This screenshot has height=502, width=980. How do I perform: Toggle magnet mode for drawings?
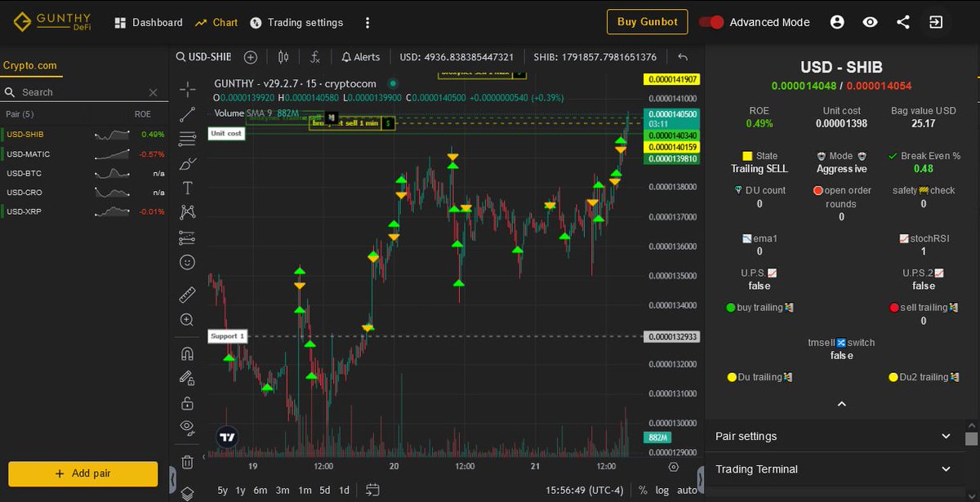[x=188, y=353]
